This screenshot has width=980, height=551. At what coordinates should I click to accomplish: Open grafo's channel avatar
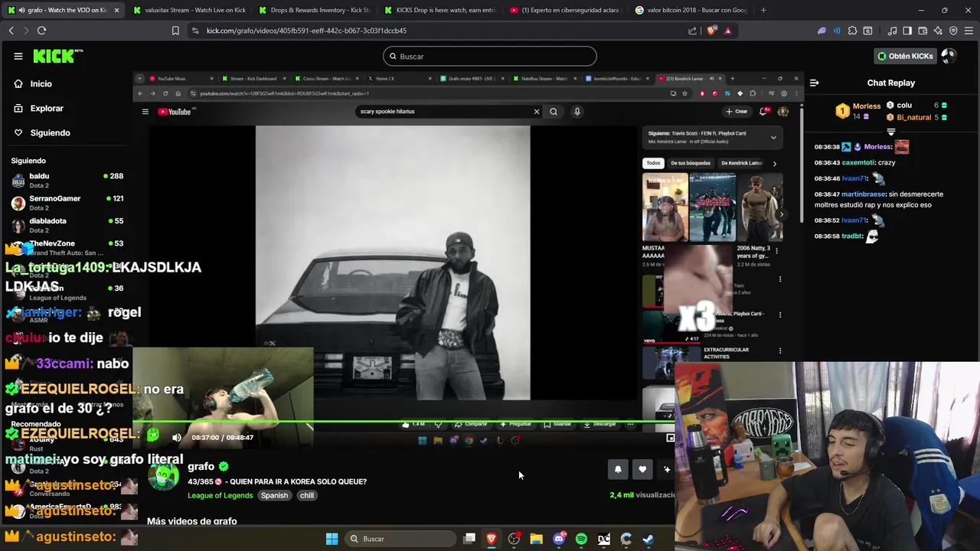[x=163, y=475]
